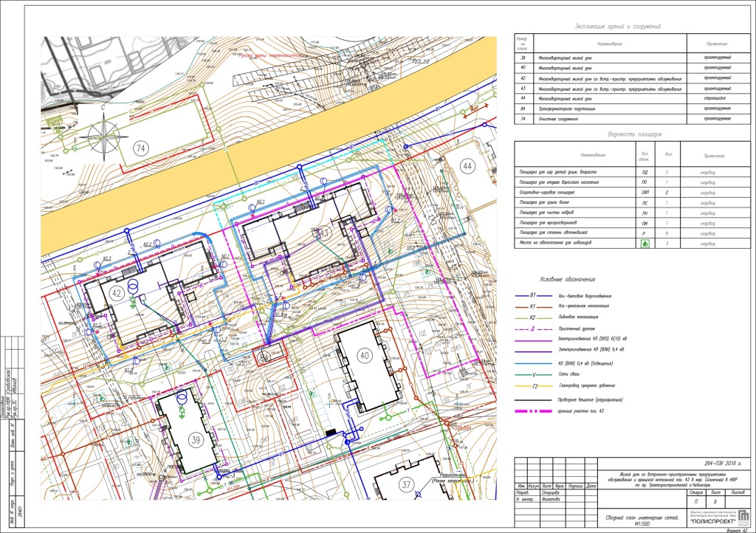Click drawing title 'Сводный план инженерных сетей'
This screenshot has height=533, width=756.
642,518
